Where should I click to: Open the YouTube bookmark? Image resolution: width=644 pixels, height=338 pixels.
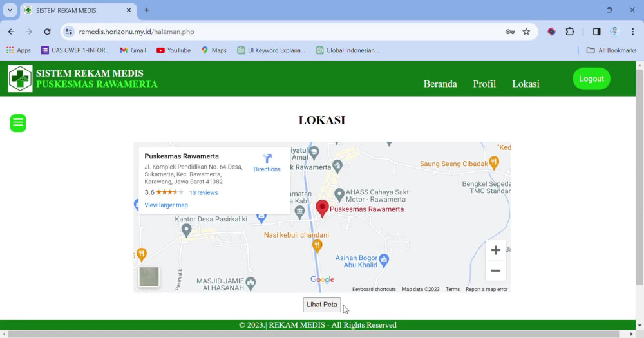(x=173, y=50)
